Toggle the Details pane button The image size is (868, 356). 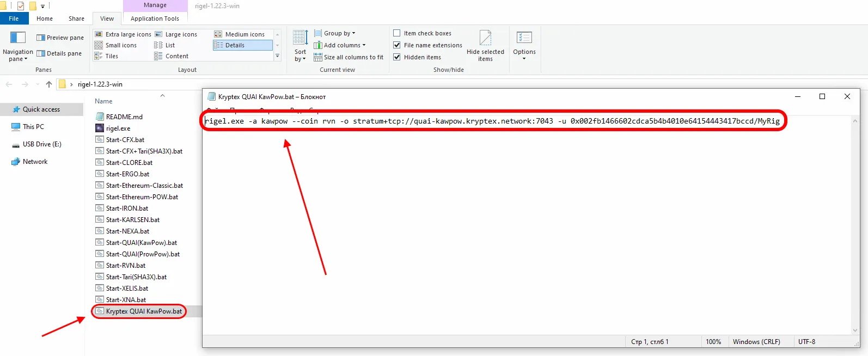(59, 53)
